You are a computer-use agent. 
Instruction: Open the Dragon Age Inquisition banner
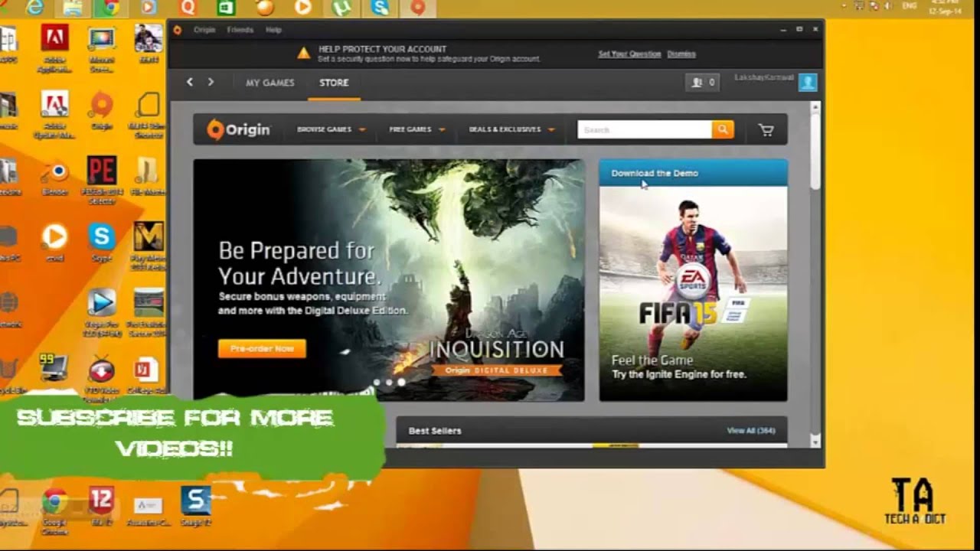click(389, 280)
